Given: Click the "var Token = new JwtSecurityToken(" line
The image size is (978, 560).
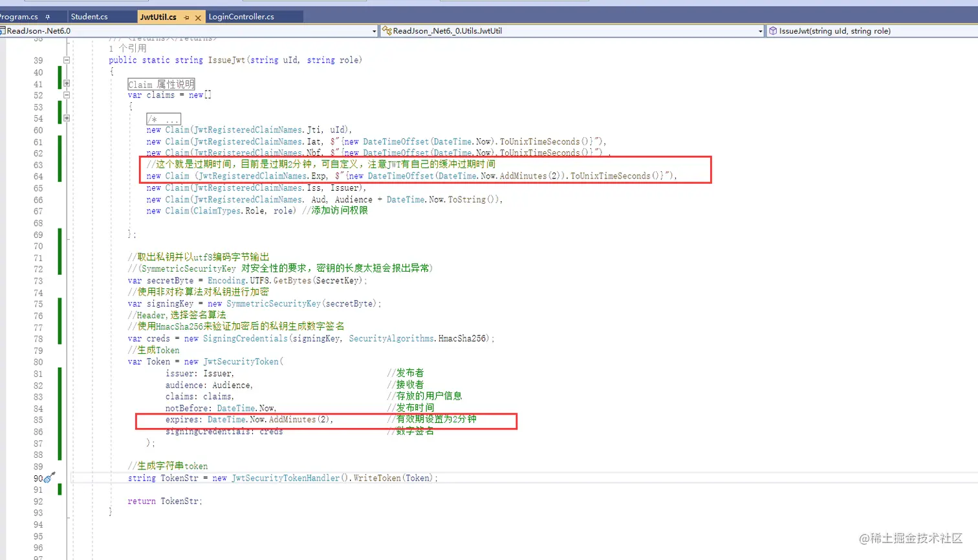Looking at the screenshot, I should (206, 362).
